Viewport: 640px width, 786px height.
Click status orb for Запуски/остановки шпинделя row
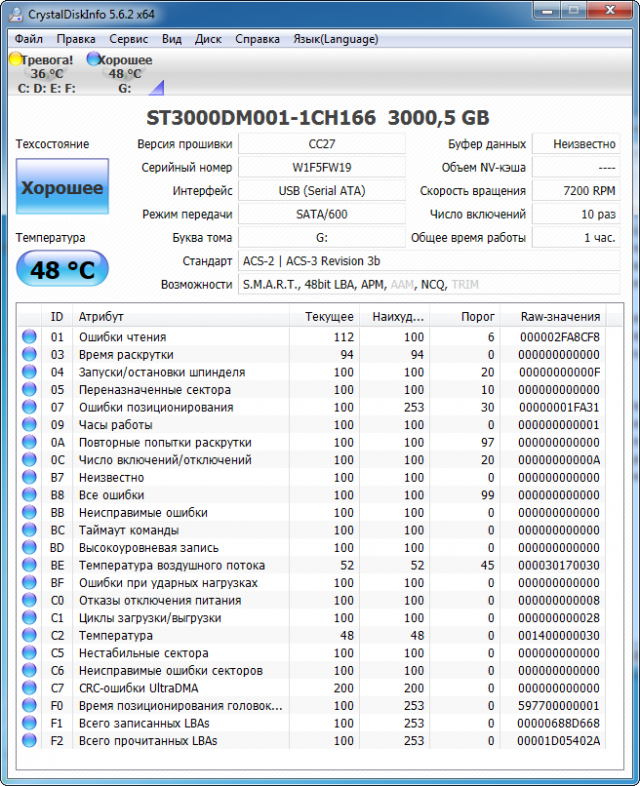pyautogui.click(x=29, y=371)
